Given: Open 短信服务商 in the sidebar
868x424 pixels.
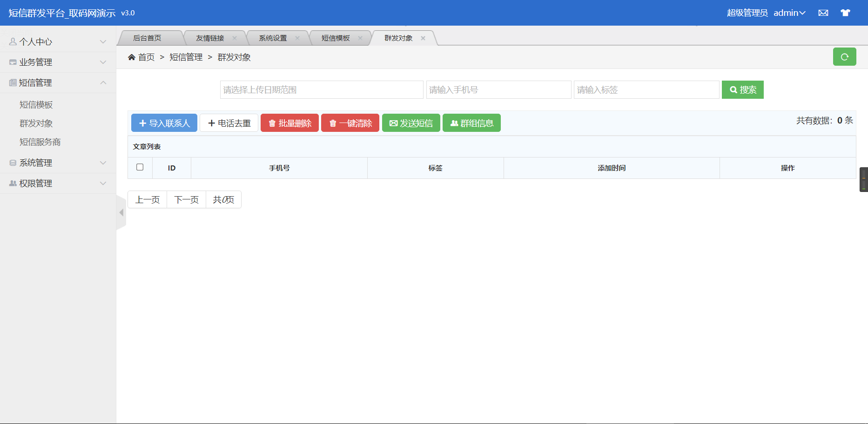Looking at the screenshot, I should (40, 142).
